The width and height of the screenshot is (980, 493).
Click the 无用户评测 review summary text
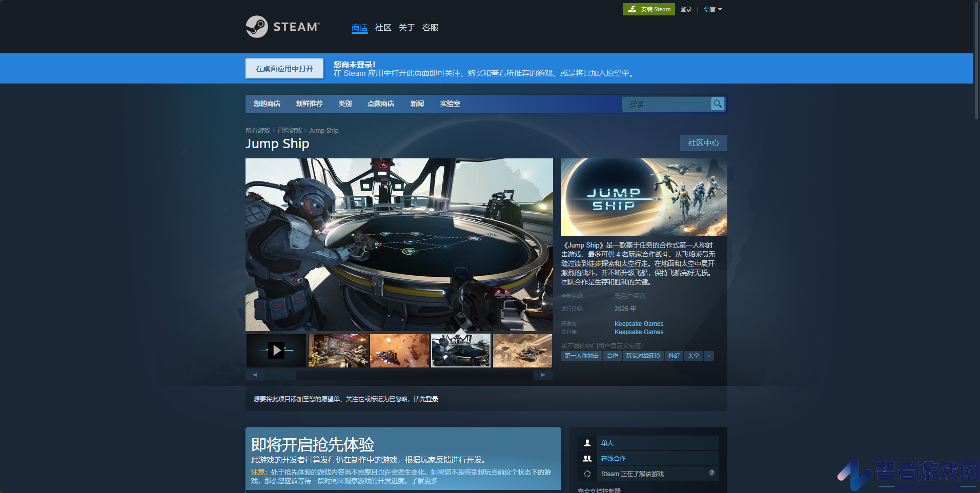[630, 296]
